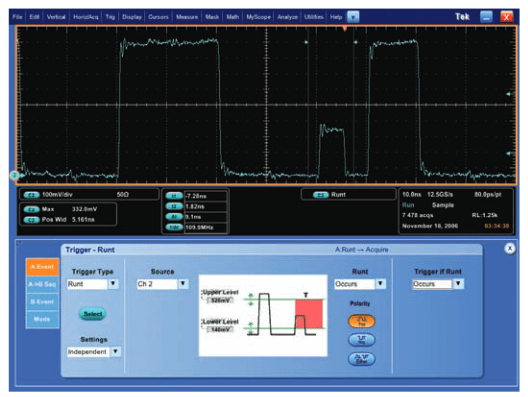This screenshot has height=397, width=528.
Task: Close the Trigger - Runt control panel
Action: [510, 249]
